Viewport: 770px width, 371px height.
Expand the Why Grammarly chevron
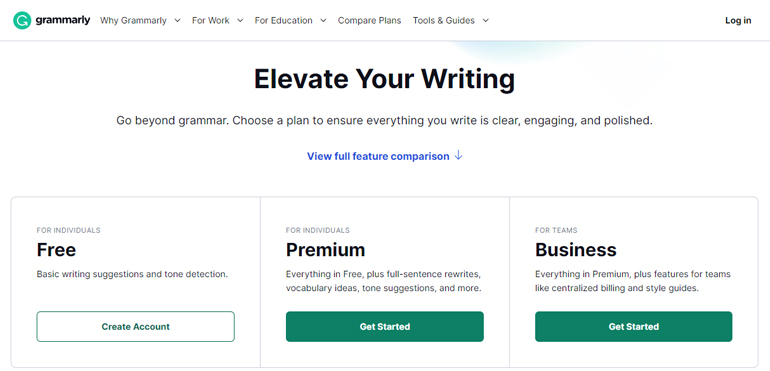click(x=177, y=21)
